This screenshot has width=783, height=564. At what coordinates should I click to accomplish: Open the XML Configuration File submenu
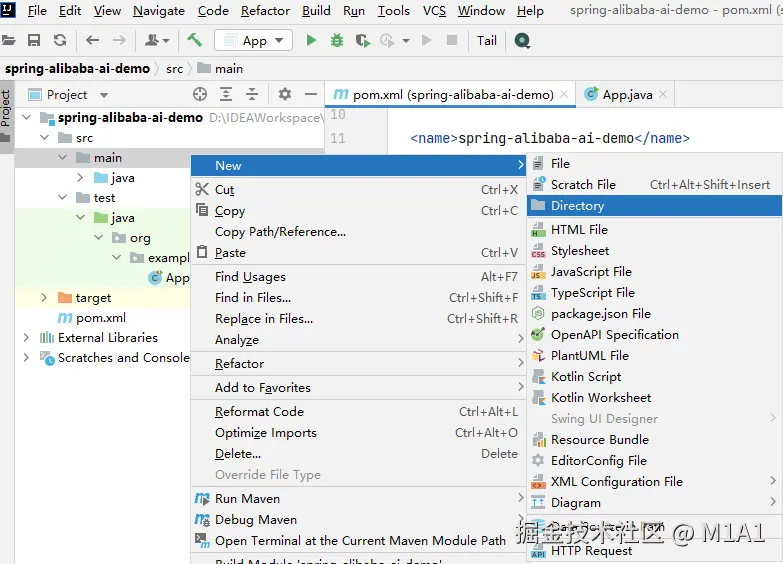(x=654, y=482)
